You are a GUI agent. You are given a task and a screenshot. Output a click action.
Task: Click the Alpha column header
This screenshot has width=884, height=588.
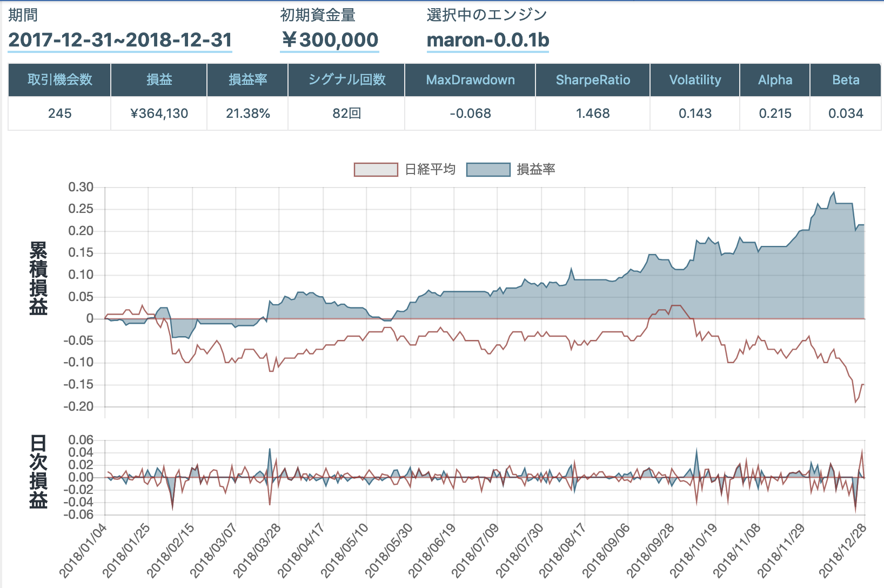(x=775, y=80)
